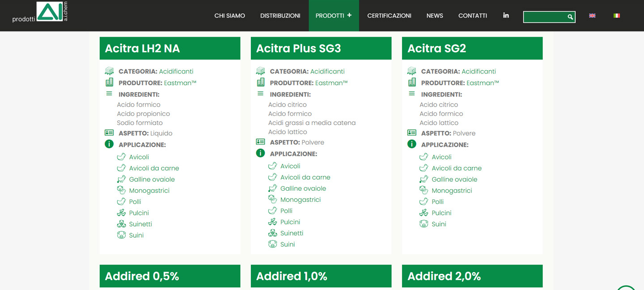
Task: Open the CERTIFICAZIONI menu item
Action: tap(389, 16)
